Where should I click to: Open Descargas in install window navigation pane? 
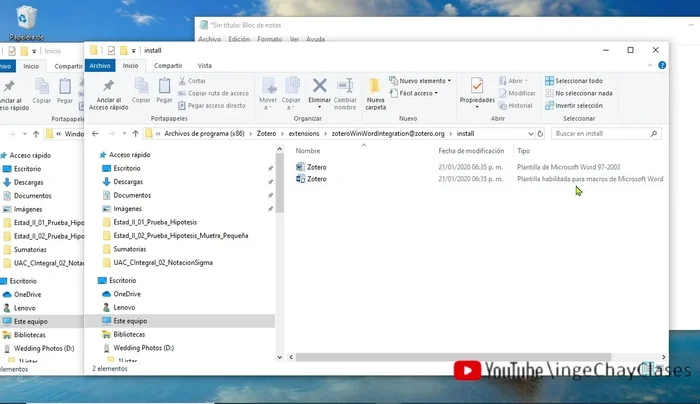pos(128,182)
